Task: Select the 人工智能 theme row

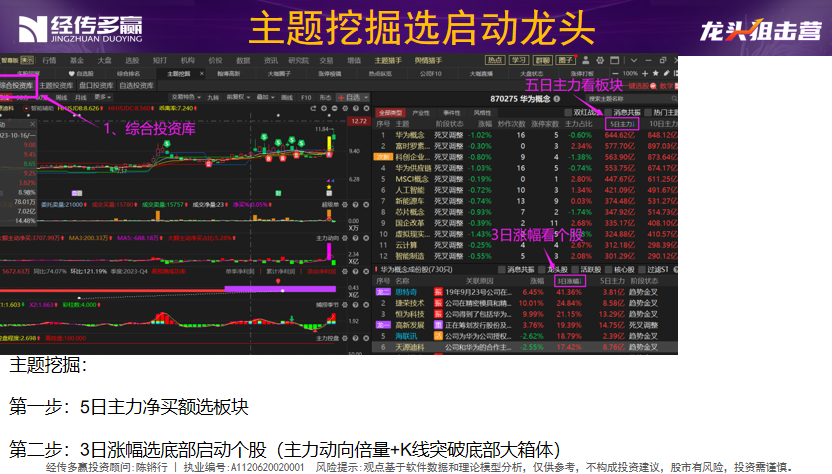Action: 525,190
